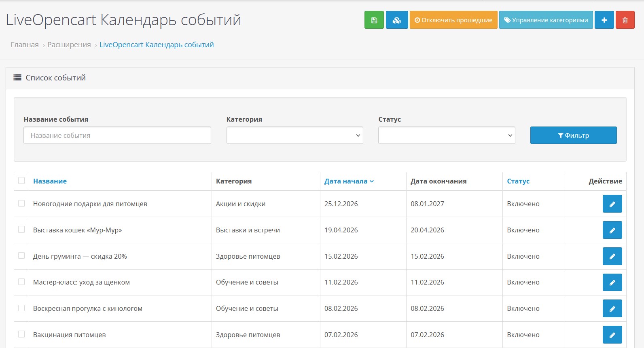Open Управление категориями

pyautogui.click(x=546, y=20)
